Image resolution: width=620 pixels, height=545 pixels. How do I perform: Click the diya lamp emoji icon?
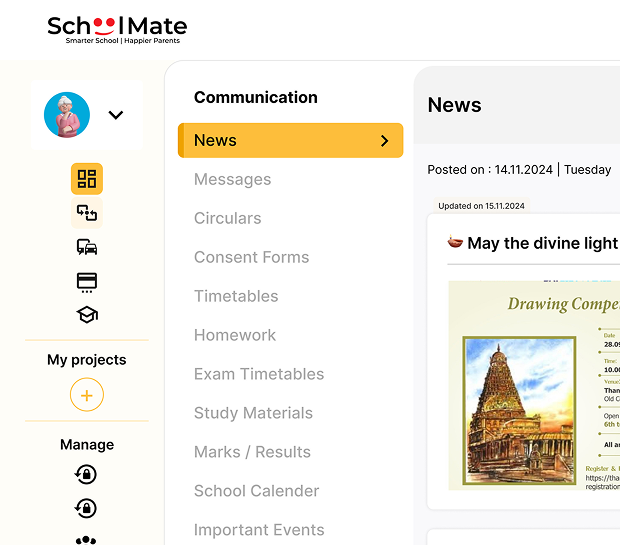(455, 241)
